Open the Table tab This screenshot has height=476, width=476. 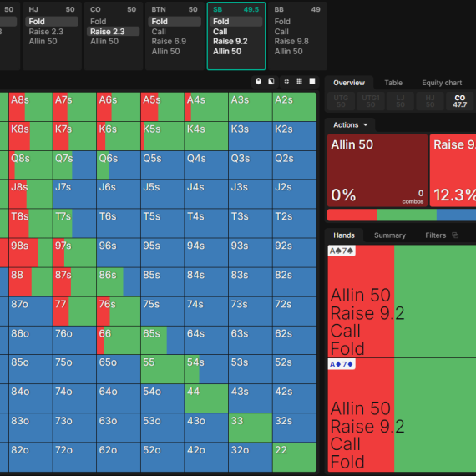393,83
